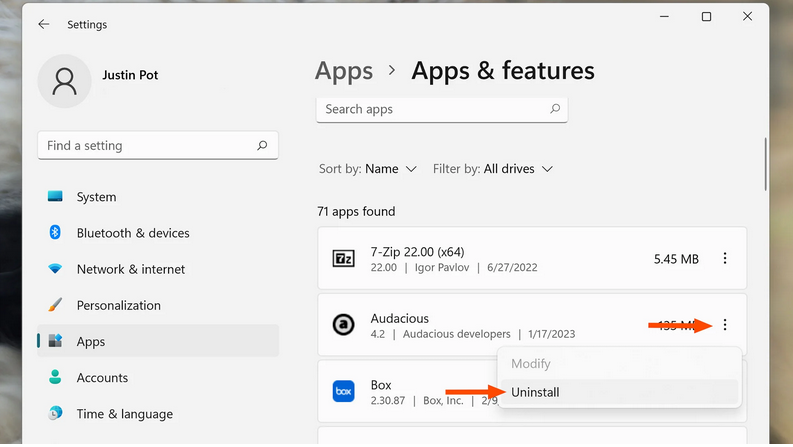Click the greyed Modify menu entry
793x447 pixels.
pos(619,364)
